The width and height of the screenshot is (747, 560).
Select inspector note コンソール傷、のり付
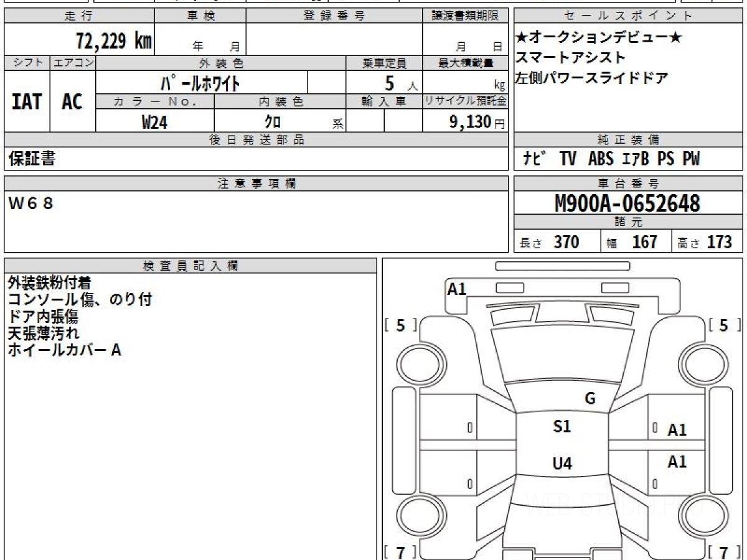pyautogui.click(x=80, y=300)
